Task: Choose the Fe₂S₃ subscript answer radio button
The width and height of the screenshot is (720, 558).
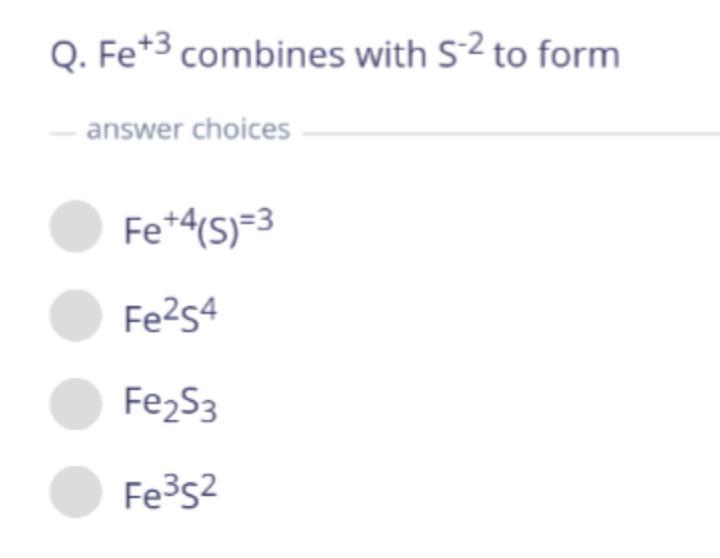Action: pyautogui.click(x=76, y=404)
